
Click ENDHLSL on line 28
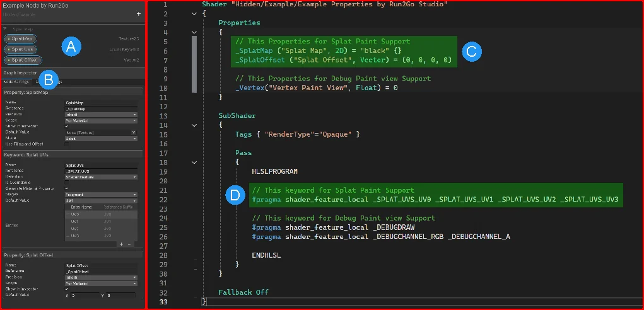pos(266,255)
